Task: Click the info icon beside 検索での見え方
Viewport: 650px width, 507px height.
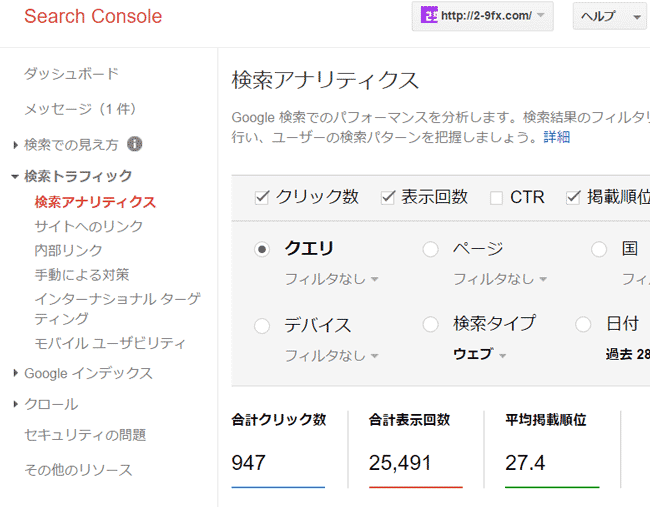Action: click(x=135, y=144)
